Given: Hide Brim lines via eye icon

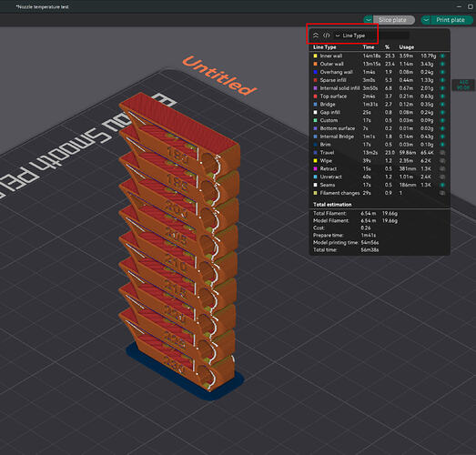Looking at the screenshot, I should click(442, 145).
